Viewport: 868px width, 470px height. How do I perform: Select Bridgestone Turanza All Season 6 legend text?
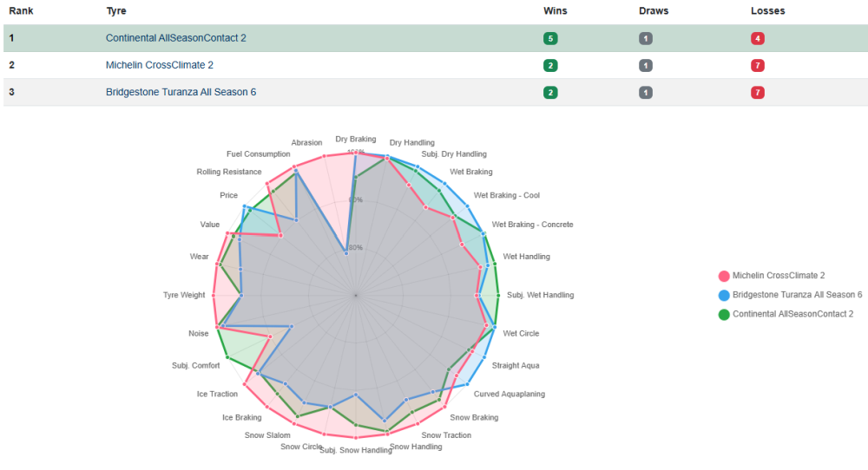pos(797,295)
